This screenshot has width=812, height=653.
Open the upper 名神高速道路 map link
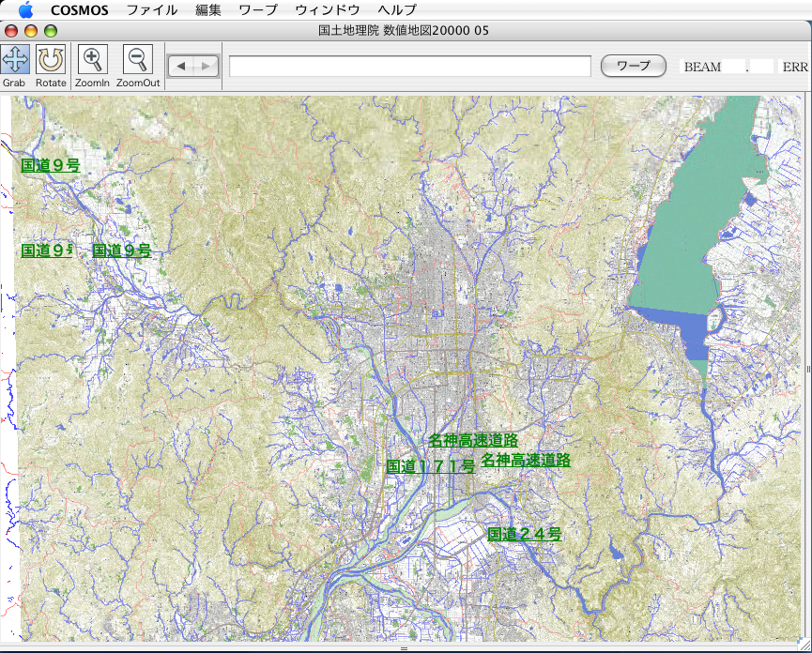coord(473,440)
